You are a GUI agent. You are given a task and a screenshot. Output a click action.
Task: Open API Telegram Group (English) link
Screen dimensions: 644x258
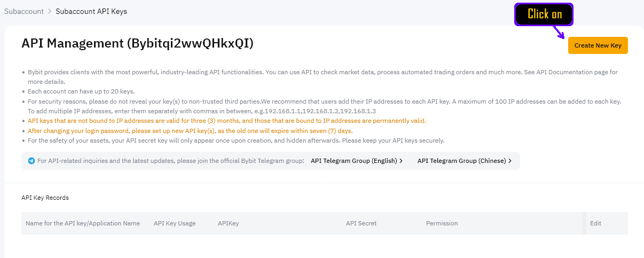pos(353,161)
